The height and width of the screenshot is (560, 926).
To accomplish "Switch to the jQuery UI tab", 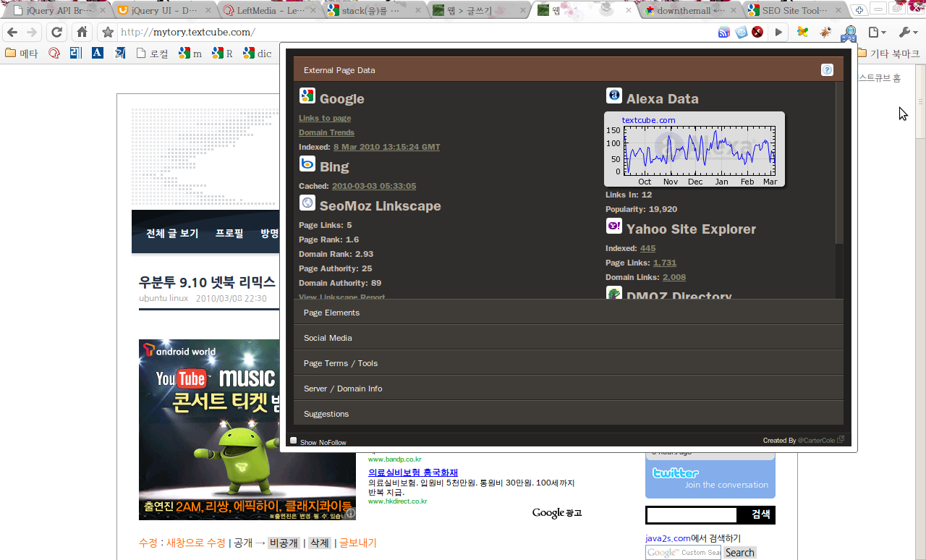I will (x=165, y=10).
